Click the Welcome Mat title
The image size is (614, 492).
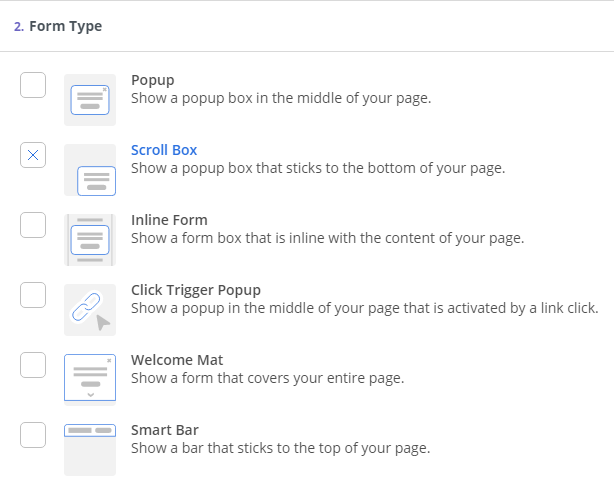click(x=177, y=360)
